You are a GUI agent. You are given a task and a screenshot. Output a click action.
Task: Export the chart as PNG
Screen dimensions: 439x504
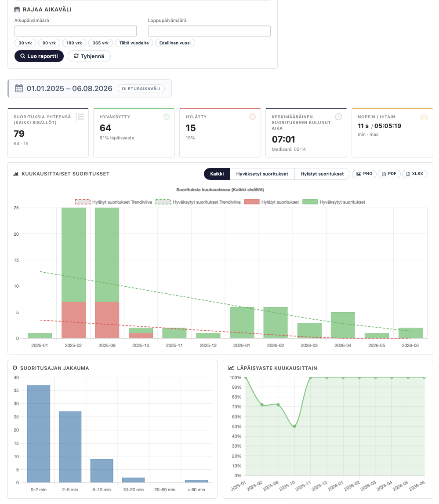(364, 174)
